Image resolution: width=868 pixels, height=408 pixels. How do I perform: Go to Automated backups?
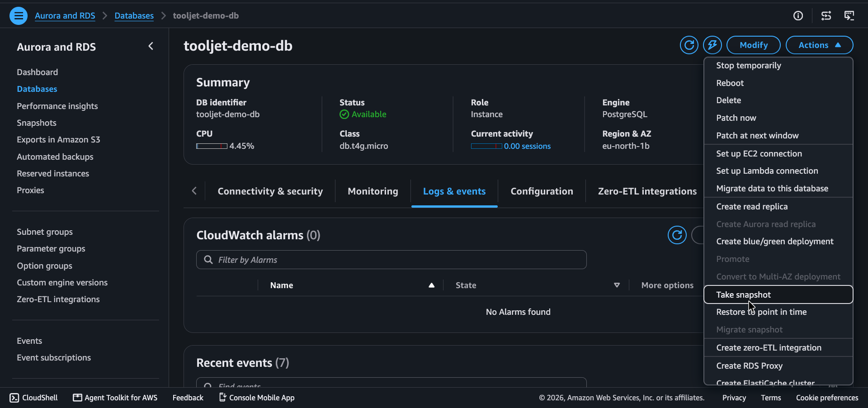click(55, 157)
